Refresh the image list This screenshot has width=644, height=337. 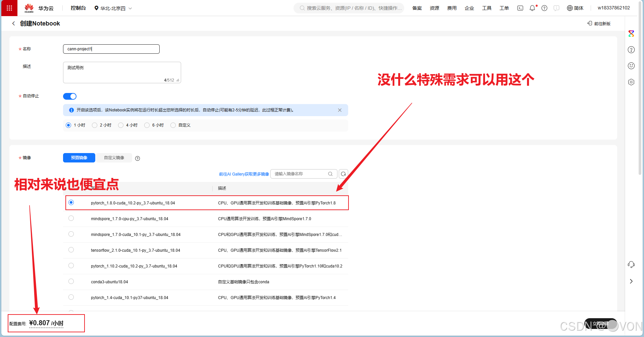pyautogui.click(x=343, y=174)
